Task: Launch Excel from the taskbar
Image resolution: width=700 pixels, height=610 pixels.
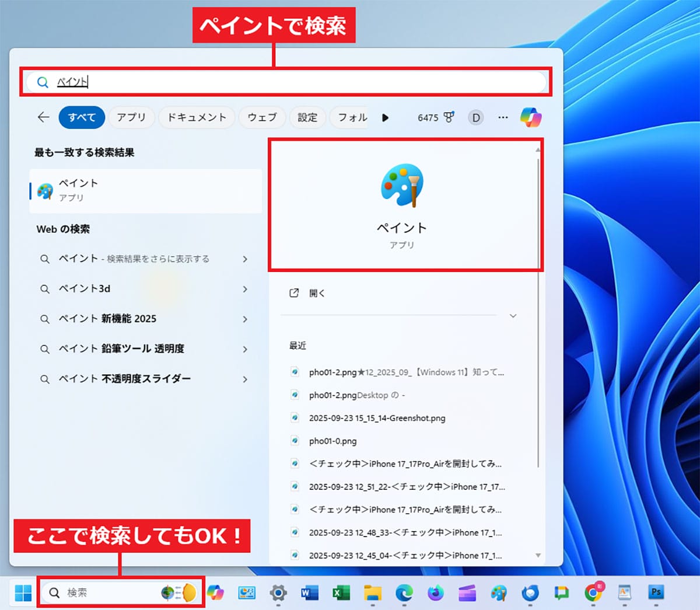Action: click(341, 593)
